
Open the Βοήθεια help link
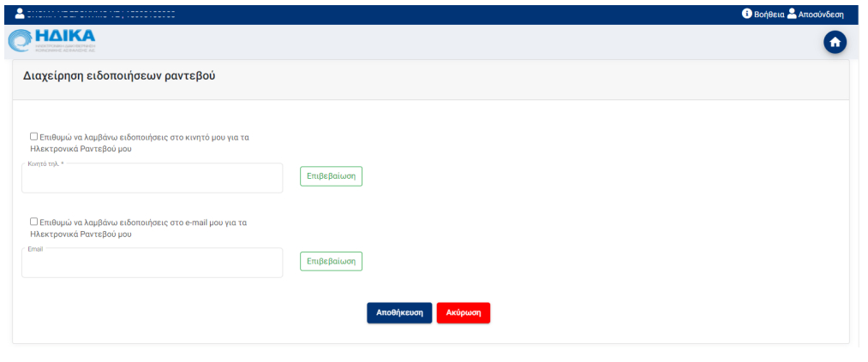(x=769, y=15)
